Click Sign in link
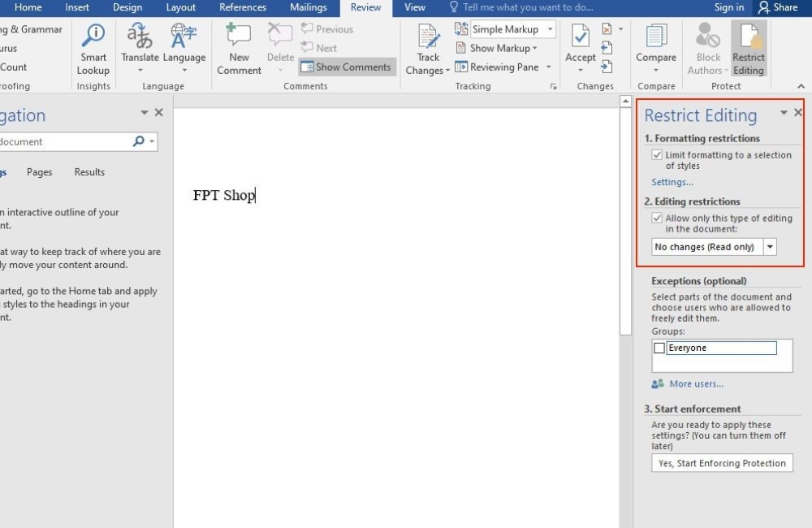The image size is (812, 528). point(728,7)
